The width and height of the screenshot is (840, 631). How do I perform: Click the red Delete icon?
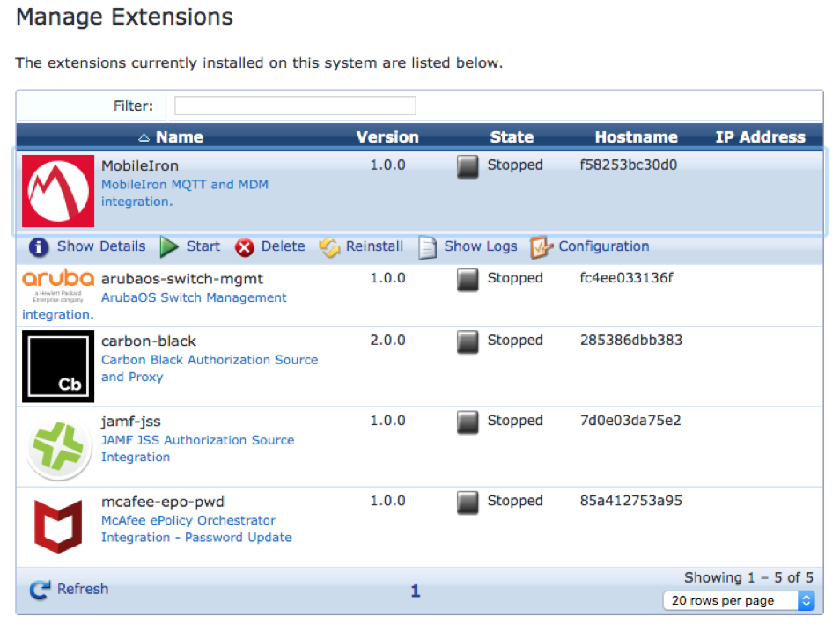pyautogui.click(x=245, y=247)
